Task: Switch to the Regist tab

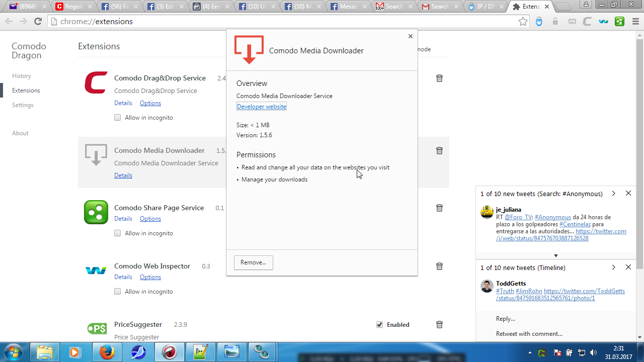Action: click(x=71, y=7)
